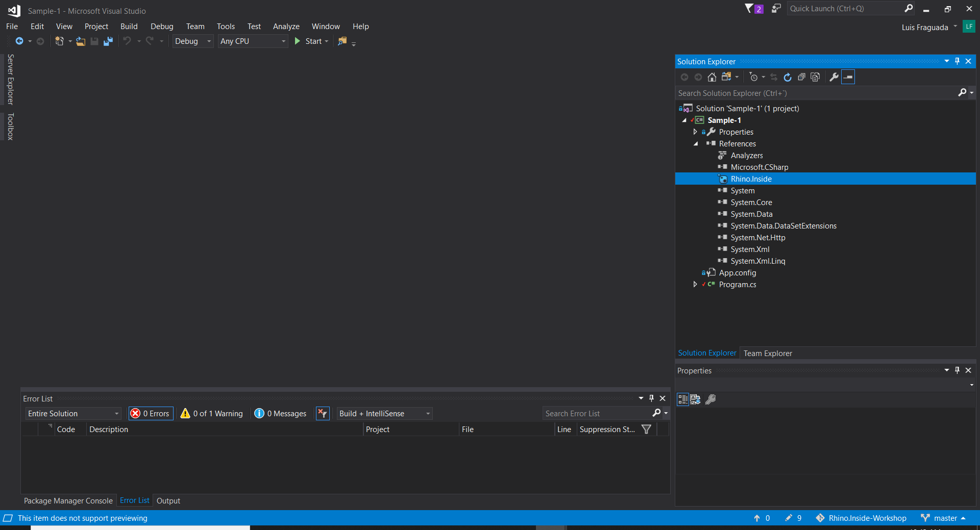The width and height of the screenshot is (980, 530).
Task: Click the Categorized view icon in Properties
Action: pos(683,399)
